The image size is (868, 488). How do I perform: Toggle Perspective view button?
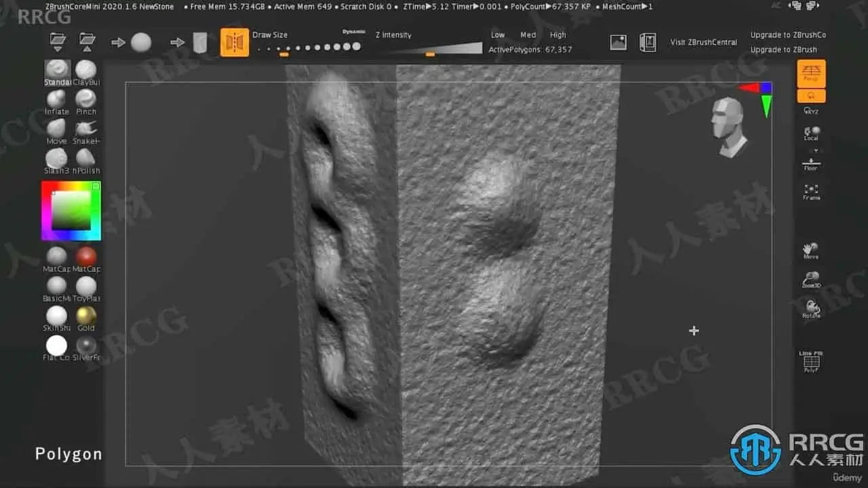click(811, 73)
